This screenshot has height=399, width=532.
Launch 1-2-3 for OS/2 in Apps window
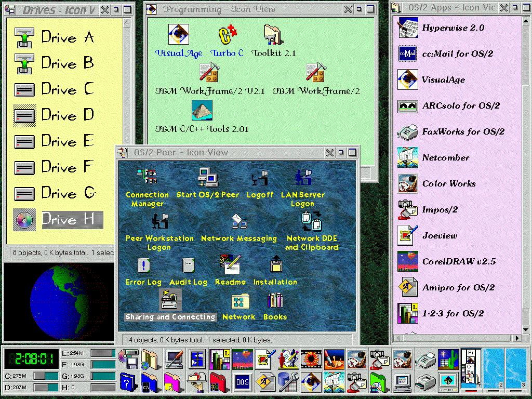coord(407,313)
